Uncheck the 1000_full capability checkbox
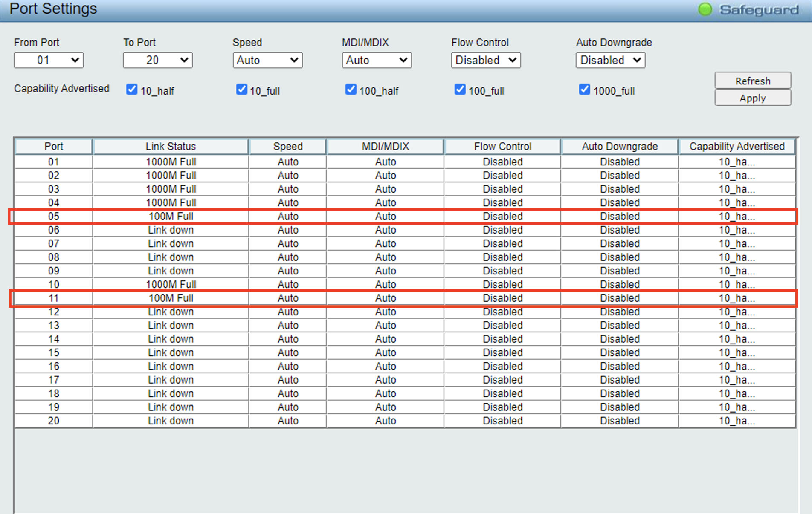Screen dimensions: 812x514 pos(584,90)
